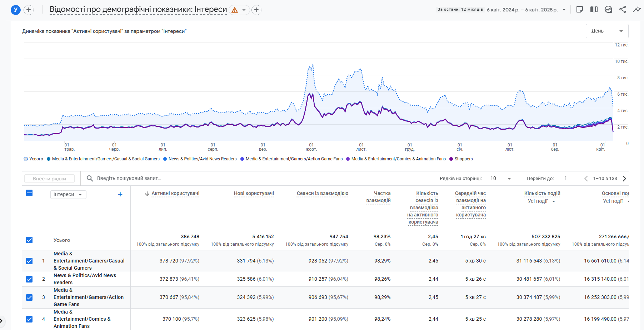Click the compare data columns icon
Screen dimensions: 644x330
(594, 10)
